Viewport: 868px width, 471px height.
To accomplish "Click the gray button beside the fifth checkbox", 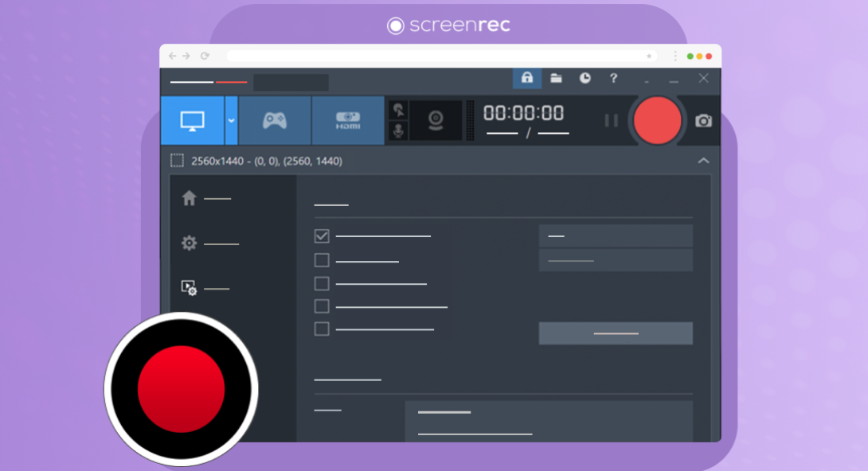I will (x=616, y=333).
